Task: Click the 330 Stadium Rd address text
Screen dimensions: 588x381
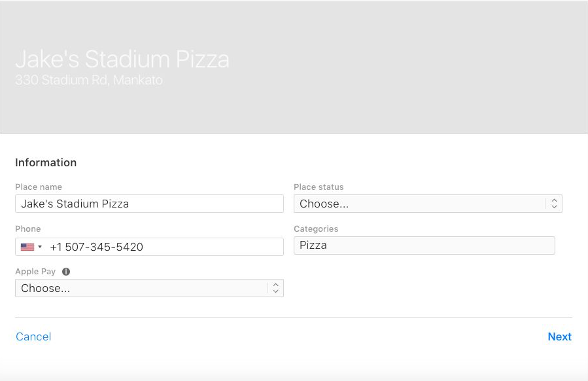Action: tap(89, 80)
